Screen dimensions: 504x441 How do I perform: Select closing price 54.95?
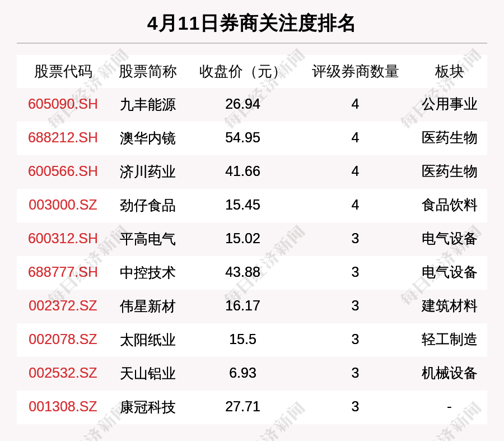tap(242, 138)
